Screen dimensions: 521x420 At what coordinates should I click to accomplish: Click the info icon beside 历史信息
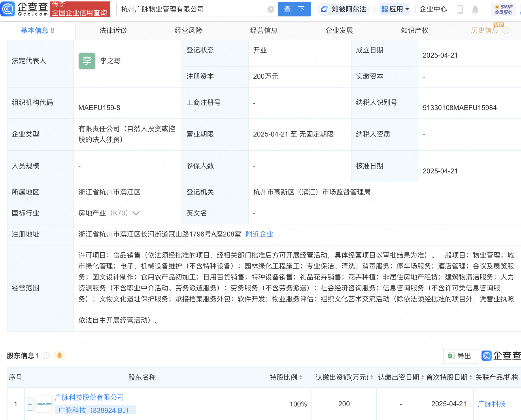pos(506,31)
